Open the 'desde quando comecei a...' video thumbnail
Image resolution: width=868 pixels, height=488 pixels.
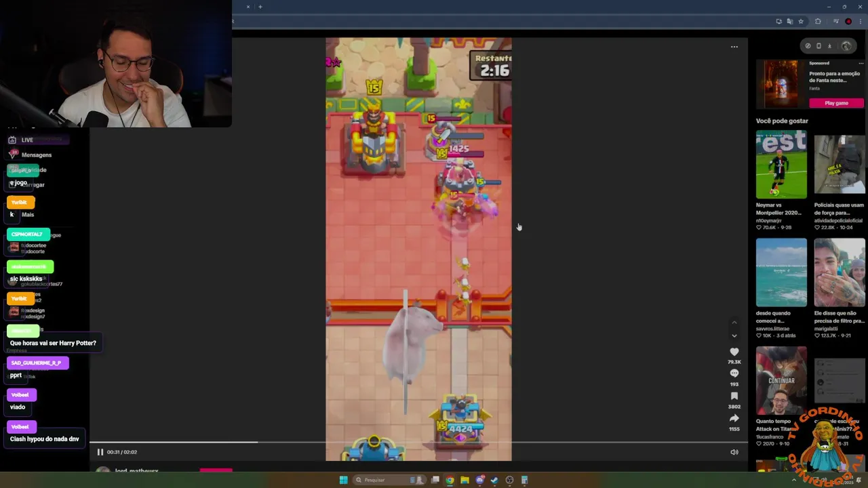tap(781, 272)
